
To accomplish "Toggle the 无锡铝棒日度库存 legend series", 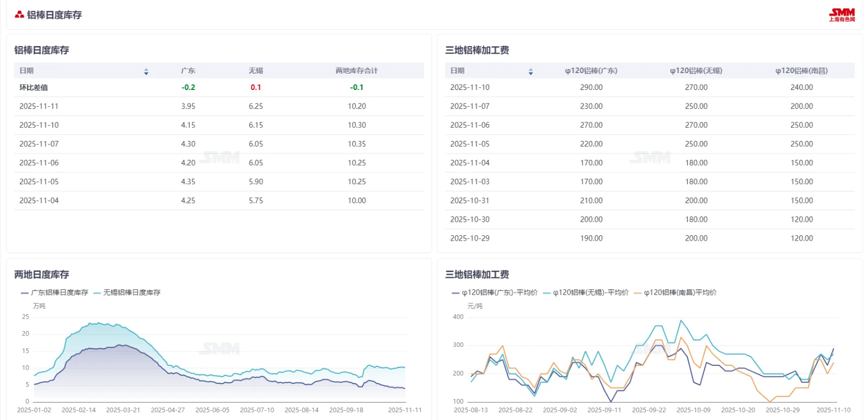I will 127,293.
